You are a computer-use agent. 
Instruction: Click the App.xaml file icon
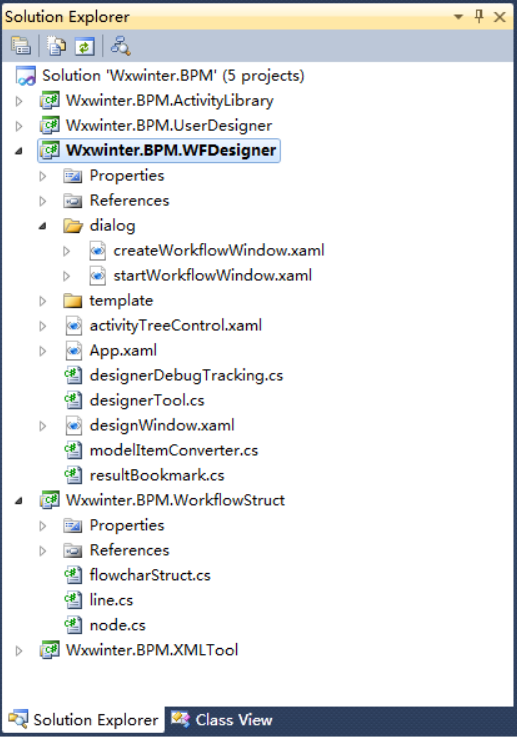coord(74,350)
